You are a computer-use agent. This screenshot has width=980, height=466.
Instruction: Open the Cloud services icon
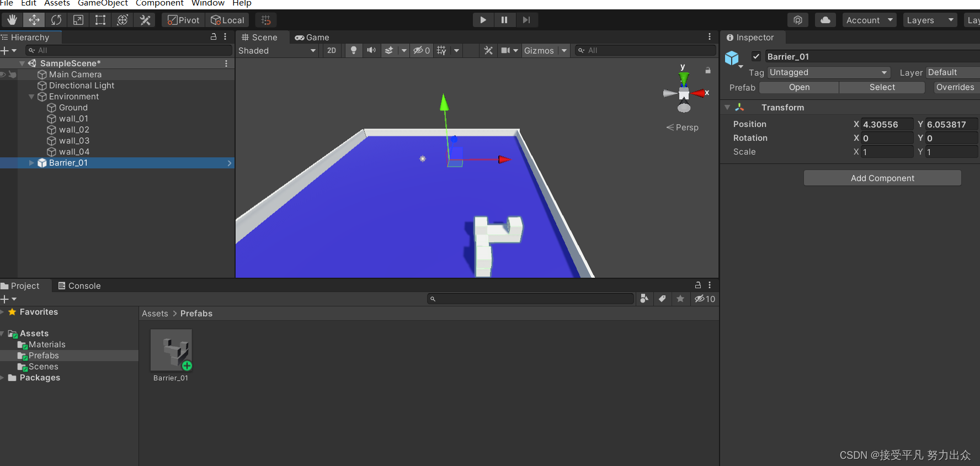coord(825,20)
